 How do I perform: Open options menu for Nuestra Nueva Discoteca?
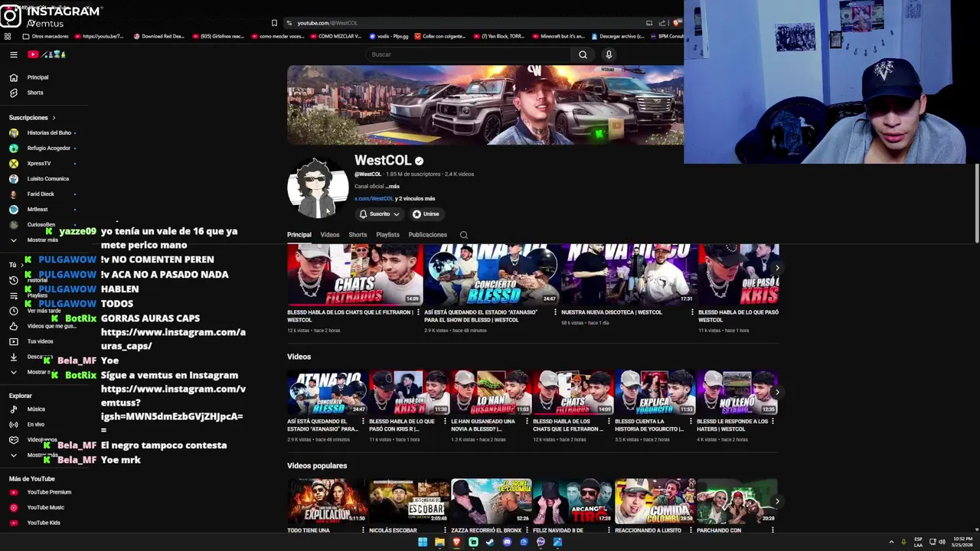click(x=693, y=312)
